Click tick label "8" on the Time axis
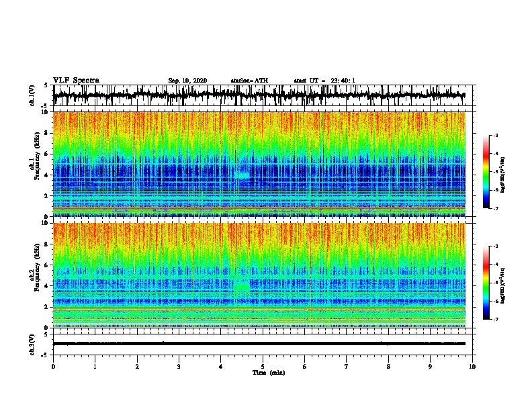 [x=388, y=367]
